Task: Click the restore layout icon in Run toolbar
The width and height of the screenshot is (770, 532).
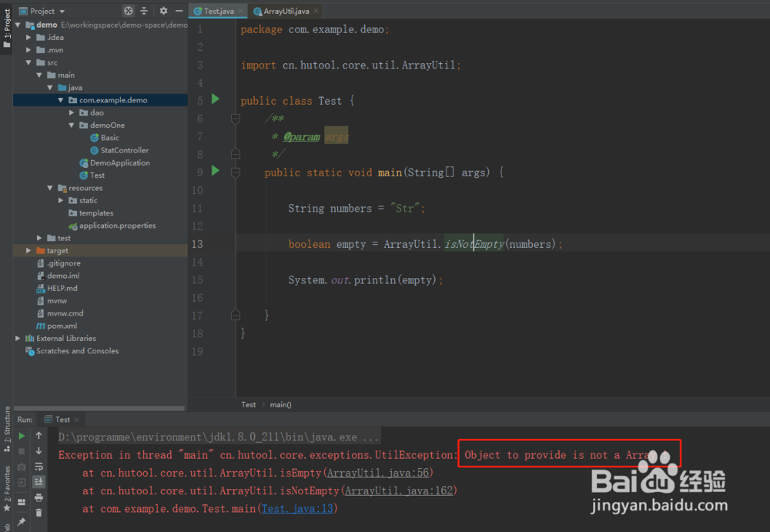Action: [22, 502]
